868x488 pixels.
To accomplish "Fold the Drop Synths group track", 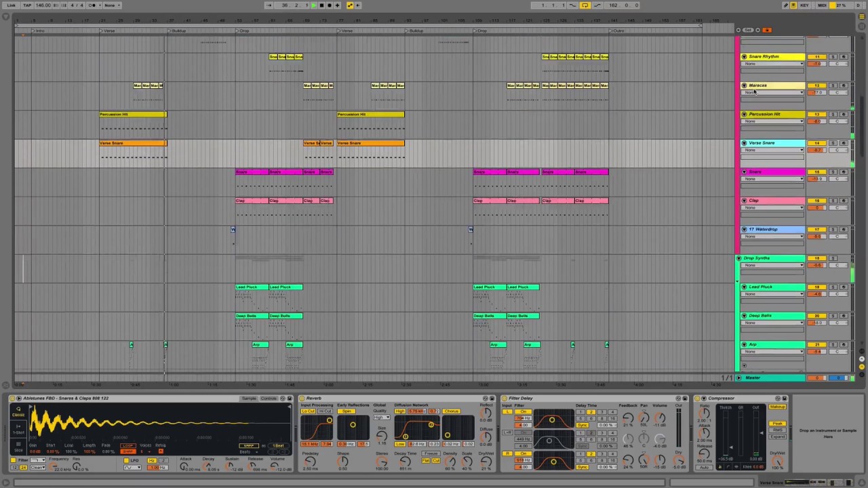I will pyautogui.click(x=738, y=258).
